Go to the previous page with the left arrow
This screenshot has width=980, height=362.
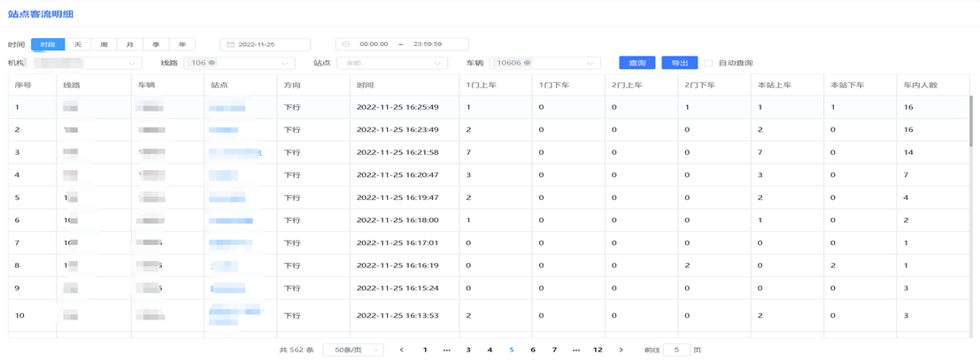[x=402, y=350]
